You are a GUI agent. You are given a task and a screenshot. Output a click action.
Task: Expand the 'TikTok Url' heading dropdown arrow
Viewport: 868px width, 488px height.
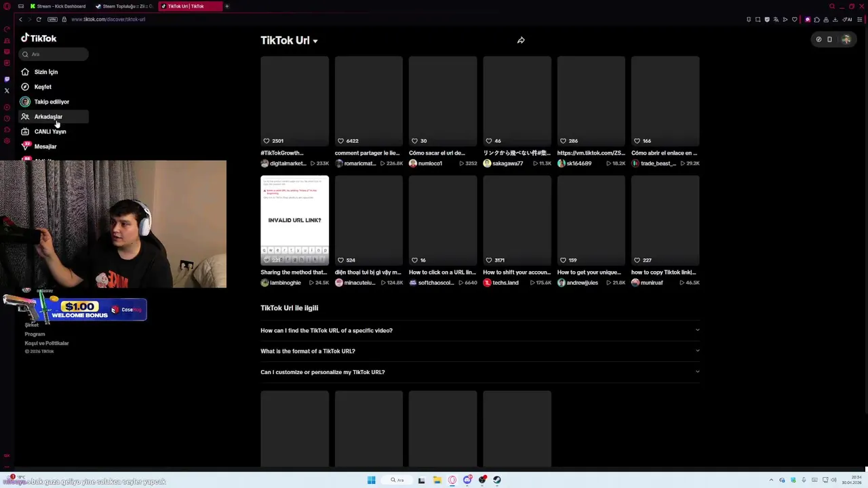tap(315, 41)
